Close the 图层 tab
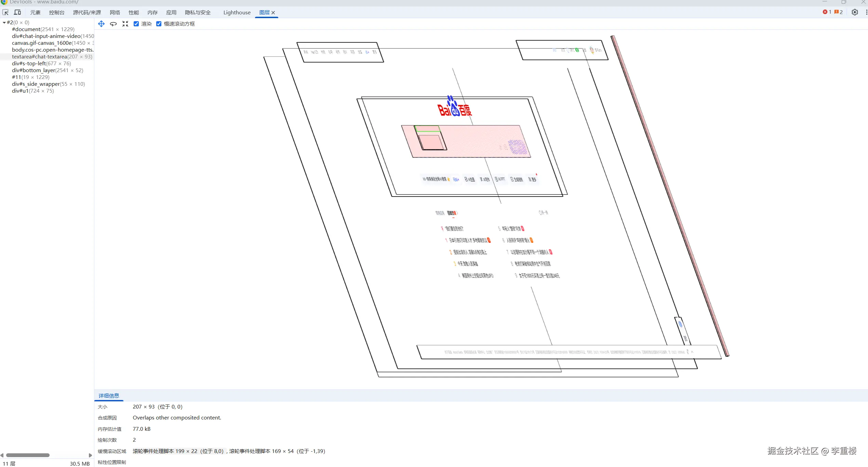 (x=273, y=13)
